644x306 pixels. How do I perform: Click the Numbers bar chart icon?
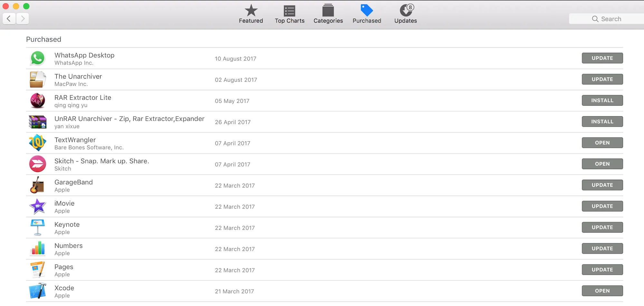[38, 248]
